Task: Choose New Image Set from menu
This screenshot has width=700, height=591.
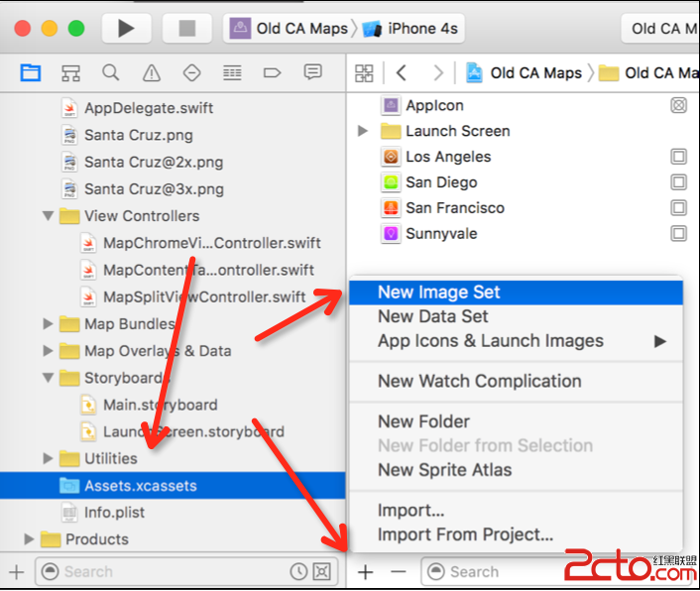Action: 439,293
